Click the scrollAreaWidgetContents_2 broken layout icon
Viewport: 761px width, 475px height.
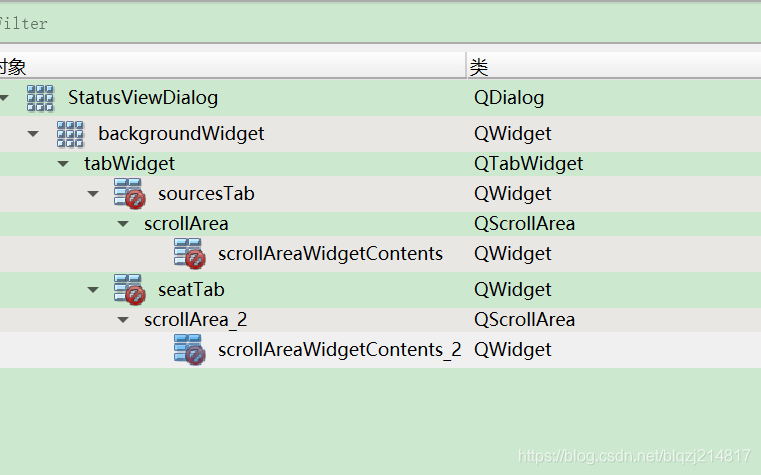(189, 349)
